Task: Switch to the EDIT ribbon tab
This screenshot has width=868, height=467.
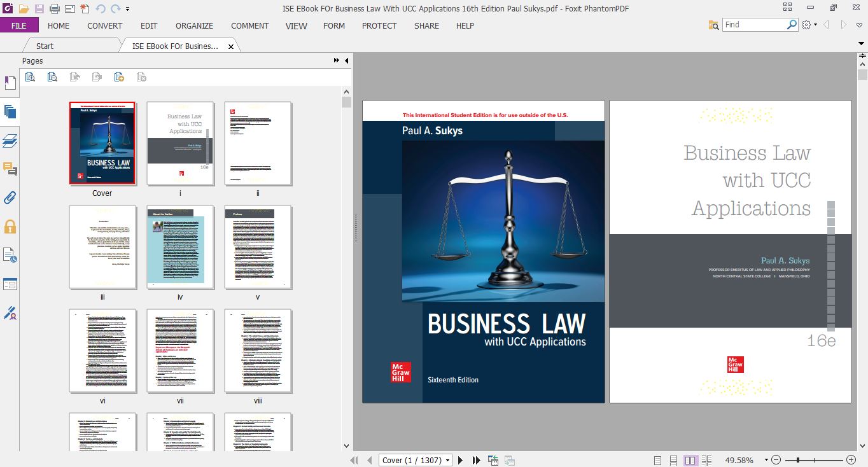Action: point(149,25)
